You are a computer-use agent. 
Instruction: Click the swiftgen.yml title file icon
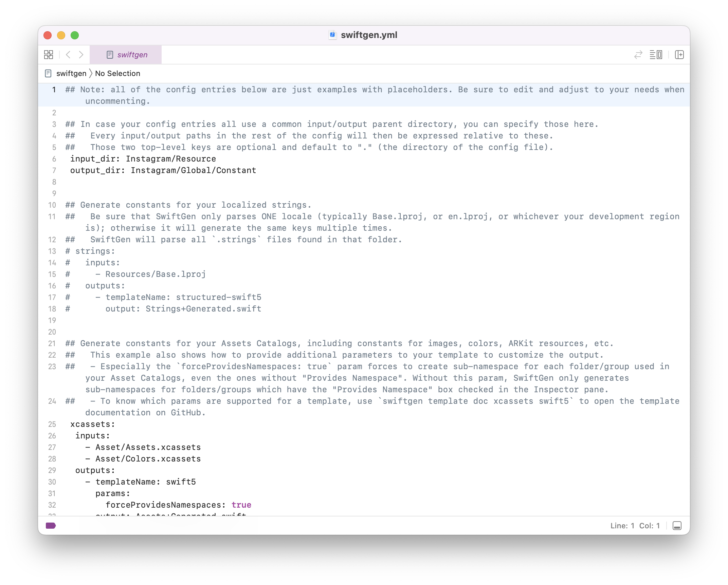pyautogui.click(x=332, y=35)
